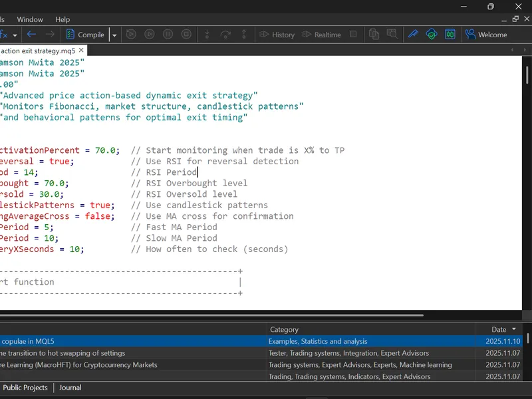Image resolution: width=532 pixels, height=399 pixels.
Task: Click the RSI Oversold level comment
Action: (184, 194)
